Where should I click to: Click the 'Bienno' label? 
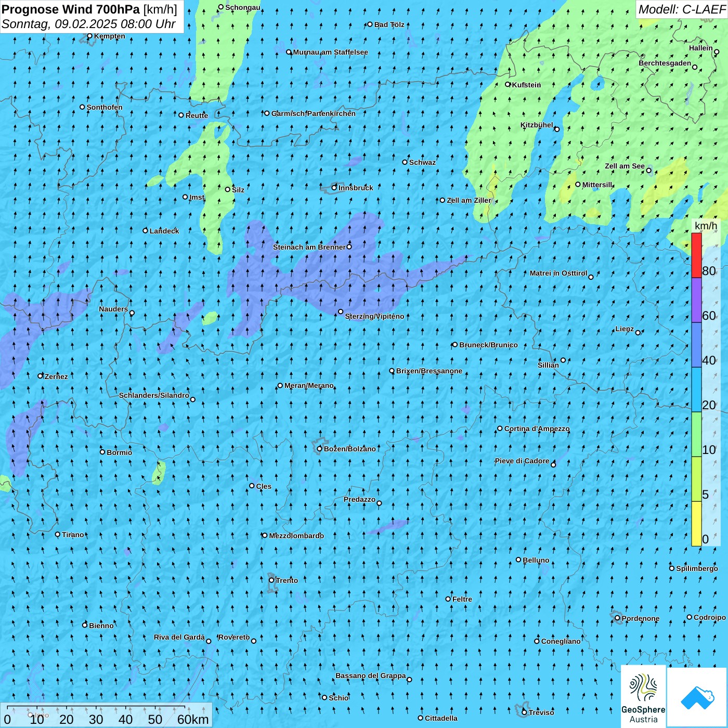(101, 626)
